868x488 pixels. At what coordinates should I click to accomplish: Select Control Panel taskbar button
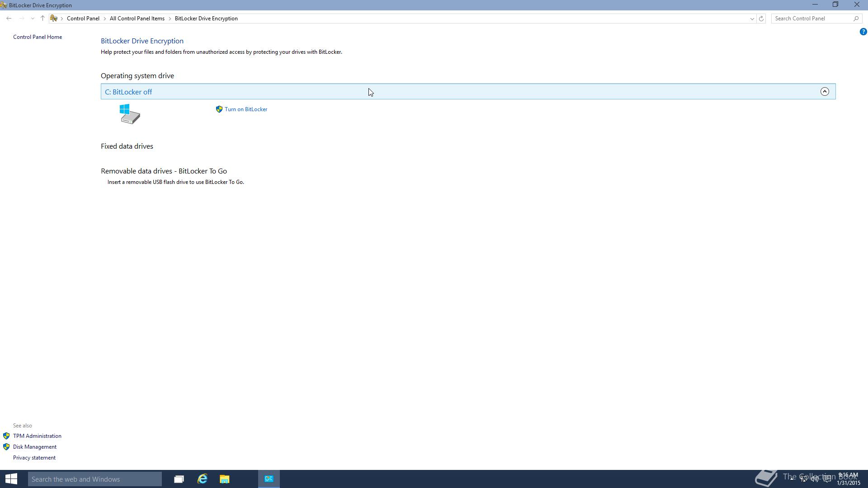[269, 479]
